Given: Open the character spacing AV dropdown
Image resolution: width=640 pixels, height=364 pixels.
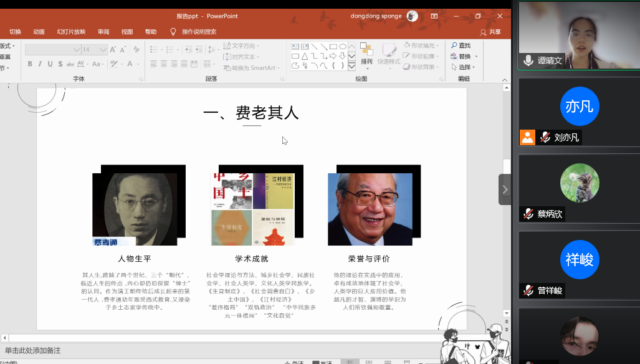Looking at the screenshot, I should tap(82, 64).
